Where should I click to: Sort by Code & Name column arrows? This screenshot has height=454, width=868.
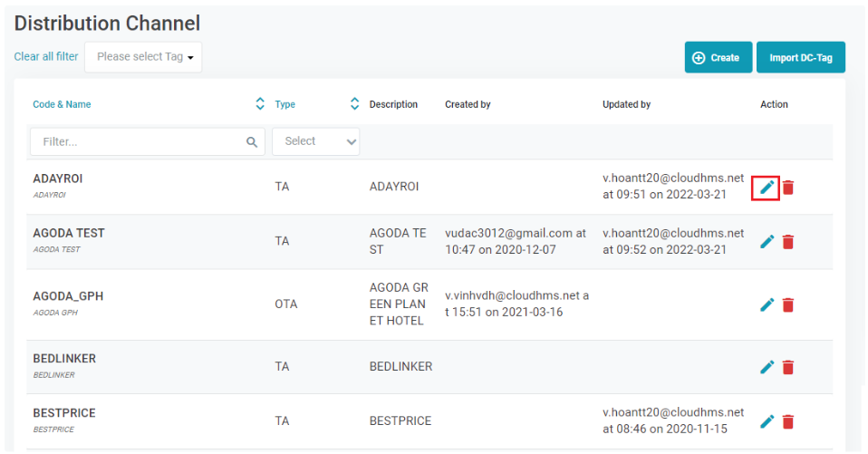point(260,104)
